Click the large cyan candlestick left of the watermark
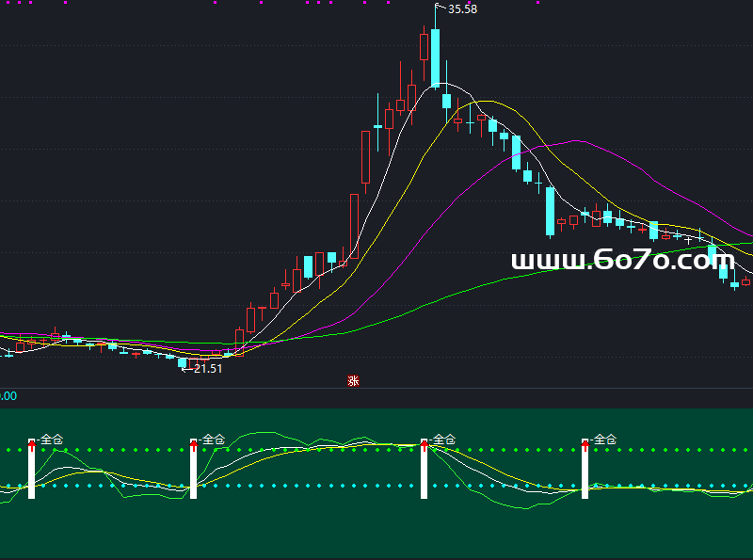The height and width of the screenshot is (560, 753). (x=550, y=212)
